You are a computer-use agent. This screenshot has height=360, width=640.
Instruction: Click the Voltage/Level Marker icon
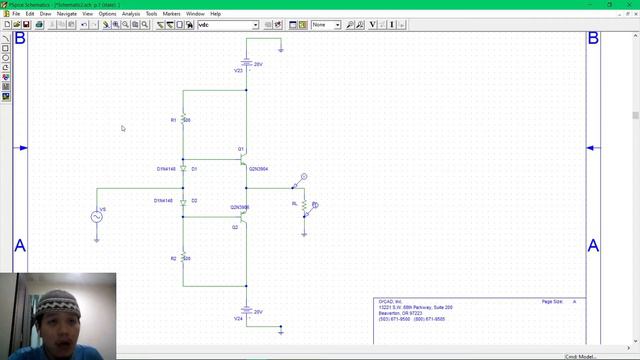(350, 25)
